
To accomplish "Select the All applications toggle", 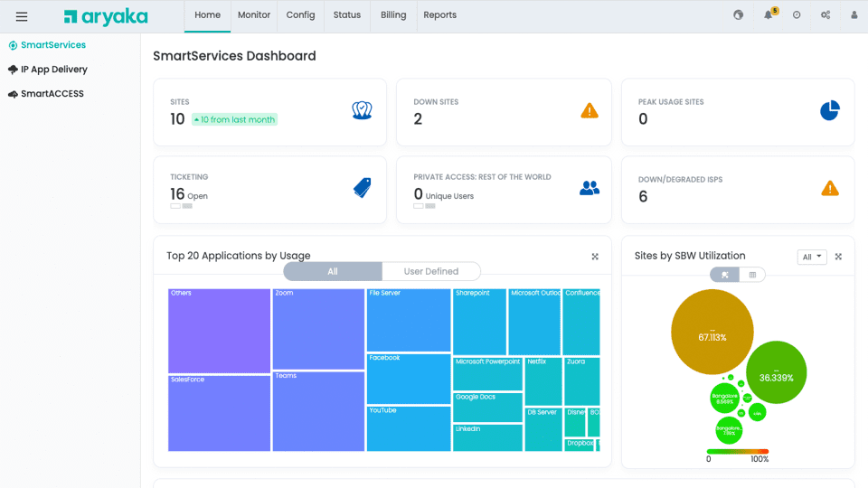I will point(333,272).
